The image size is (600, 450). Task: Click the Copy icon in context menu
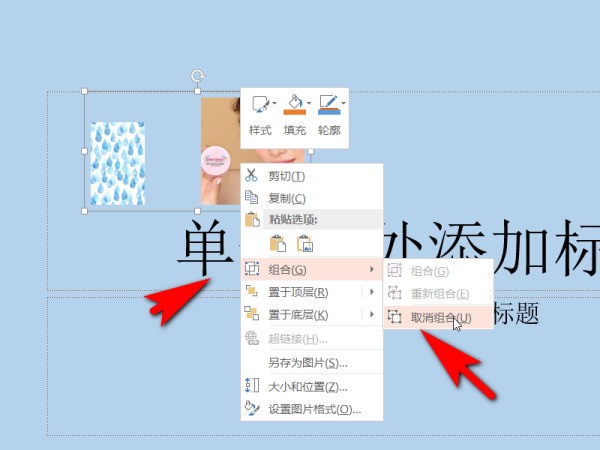pos(251,197)
